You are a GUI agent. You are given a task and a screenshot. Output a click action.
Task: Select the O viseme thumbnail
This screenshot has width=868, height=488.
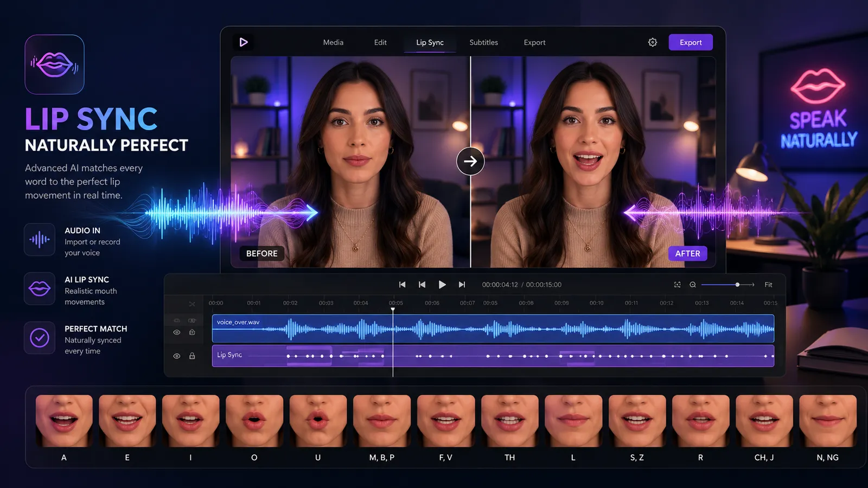pyautogui.click(x=254, y=421)
